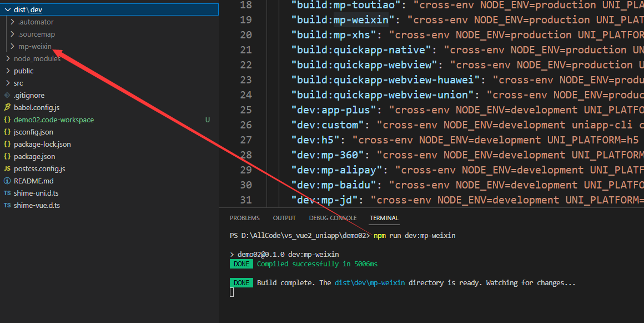Select the dist\dev folder label
Image resolution: width=644 pixels, height=323 pixels.
[28, 9]
